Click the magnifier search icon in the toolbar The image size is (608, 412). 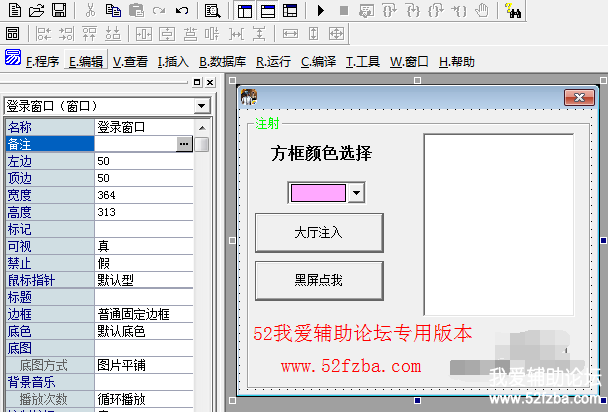click(212, 10)
